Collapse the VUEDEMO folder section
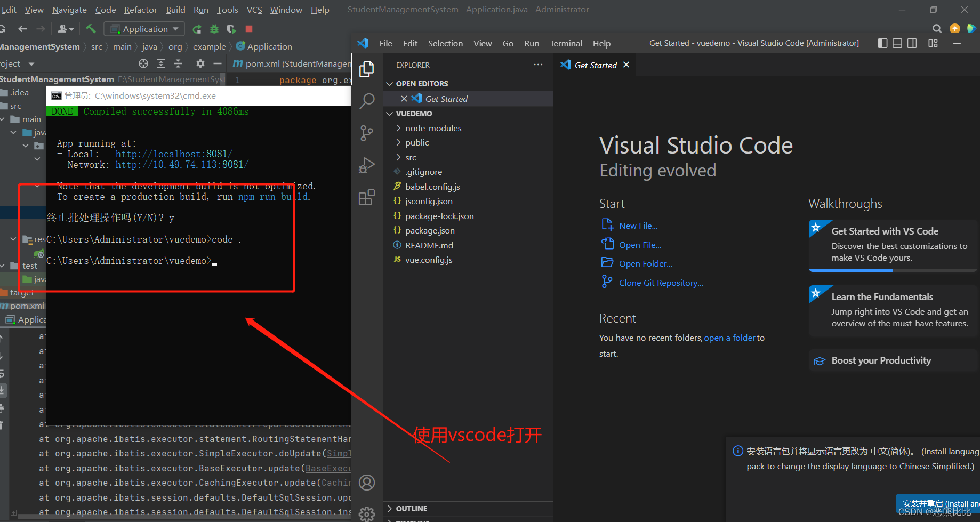This screenshot has height=522, width=980. (390, 114)
